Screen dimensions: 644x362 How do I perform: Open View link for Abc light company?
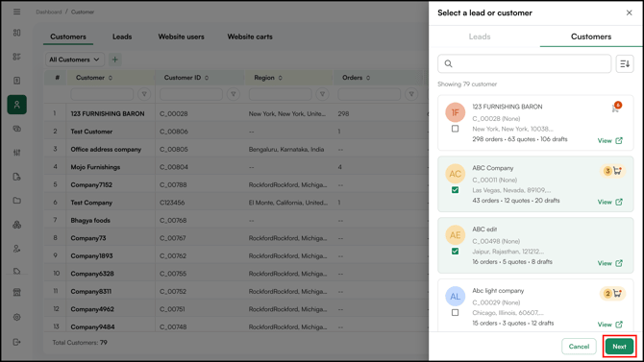[x=610, y=325]
